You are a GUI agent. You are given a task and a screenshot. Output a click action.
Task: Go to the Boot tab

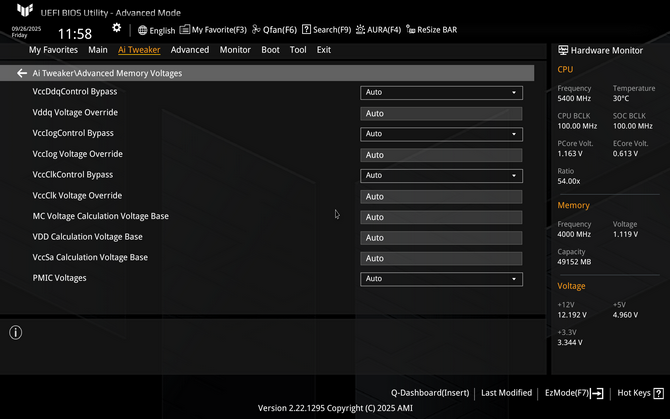(x=270, y=50)
